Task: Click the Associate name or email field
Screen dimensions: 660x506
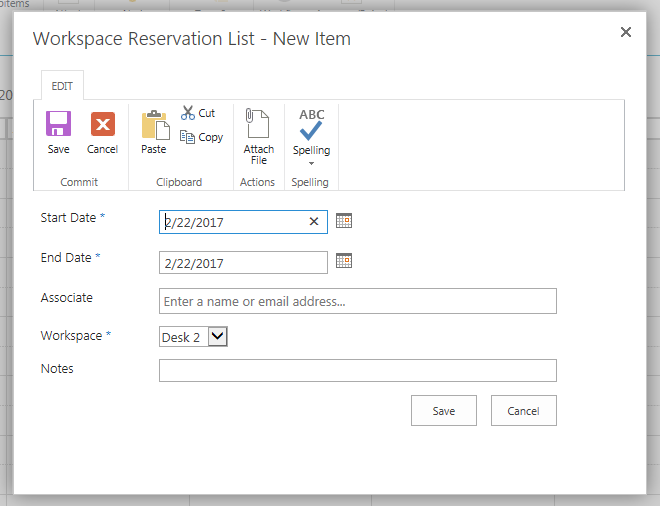Action: (x=358, y=301)
